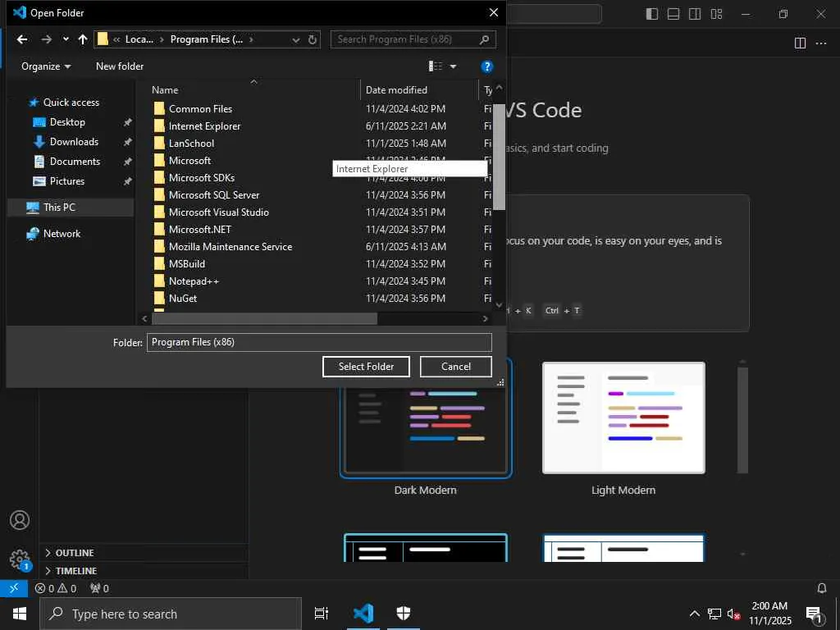Select the Microsoft Visual Studio folder
The width and height of the screenshot is (840, 630).
pos(218,212)
